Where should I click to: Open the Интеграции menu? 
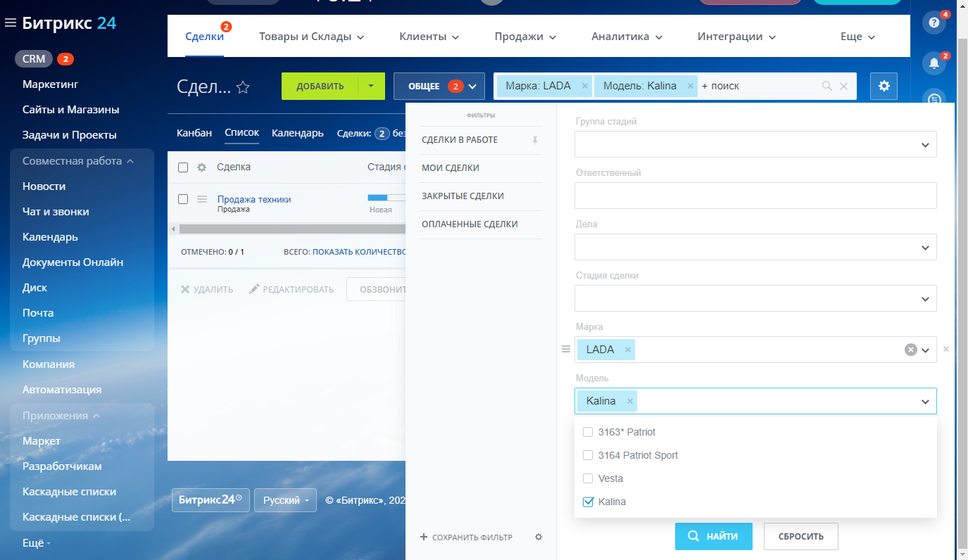[x=736, y=37]
